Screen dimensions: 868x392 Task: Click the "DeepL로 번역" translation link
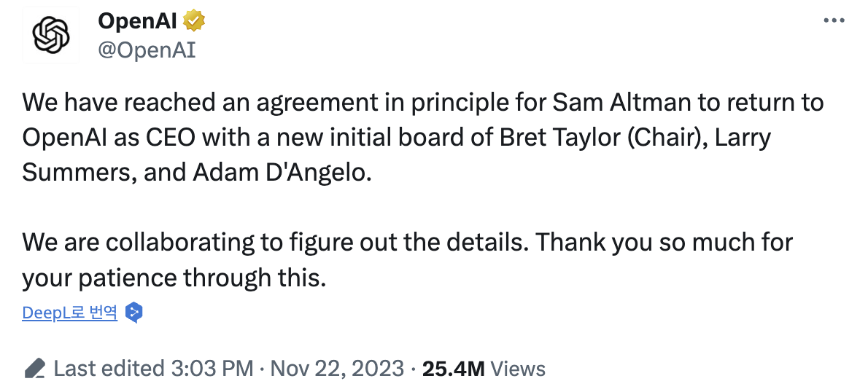click(x=69, y=313)
